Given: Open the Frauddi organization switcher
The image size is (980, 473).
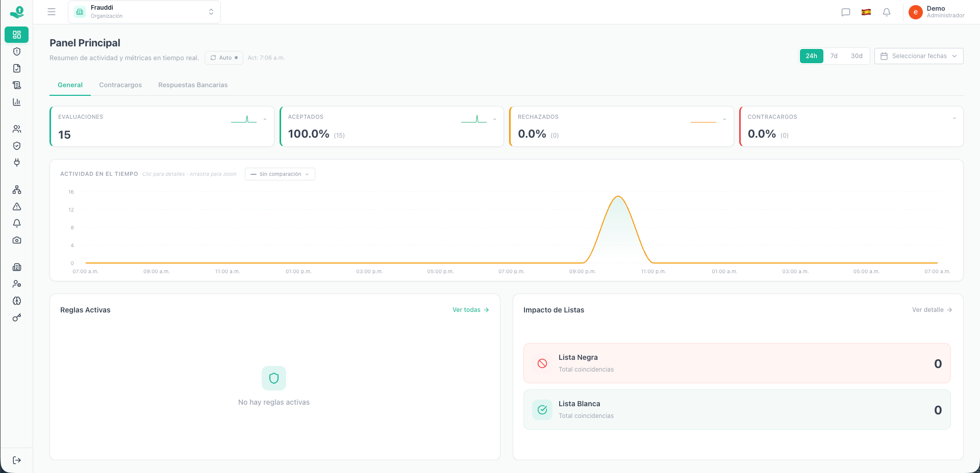Looking at the screenshot, I should pyautogui.click(x=144, y=11).
